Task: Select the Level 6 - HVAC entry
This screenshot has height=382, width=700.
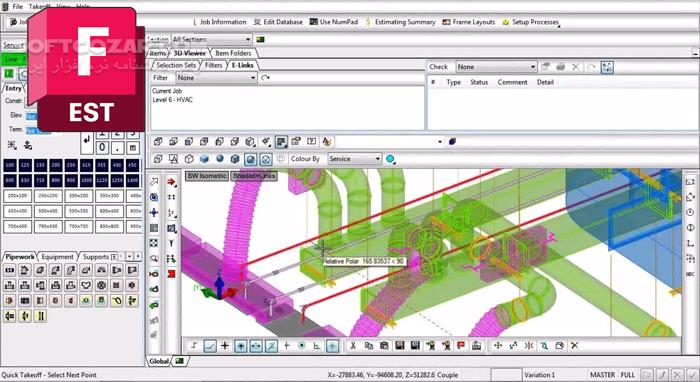Action: point(172,100)
